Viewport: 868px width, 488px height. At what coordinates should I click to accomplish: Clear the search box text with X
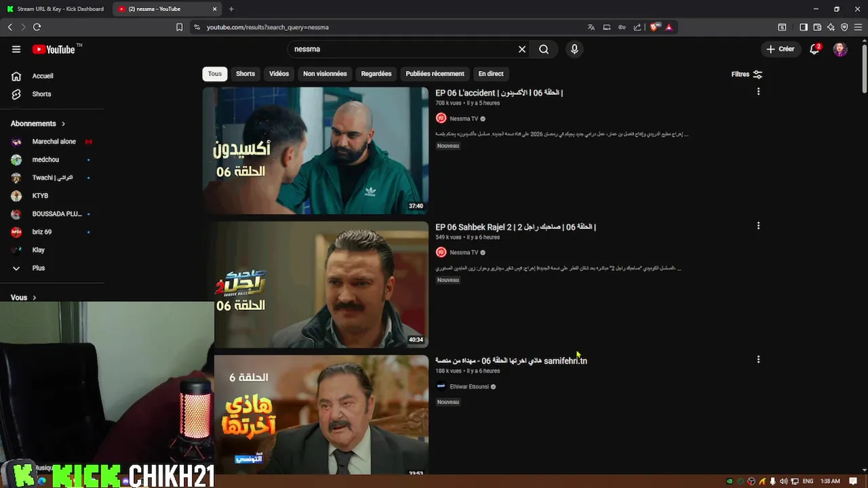pyautogui.click(x=522, y=49)
